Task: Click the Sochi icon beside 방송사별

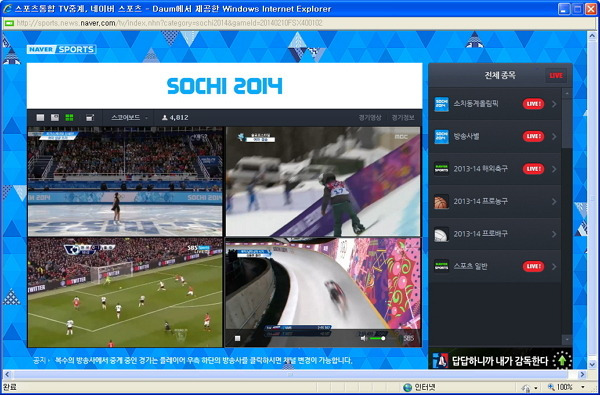Action: (441, 137)
